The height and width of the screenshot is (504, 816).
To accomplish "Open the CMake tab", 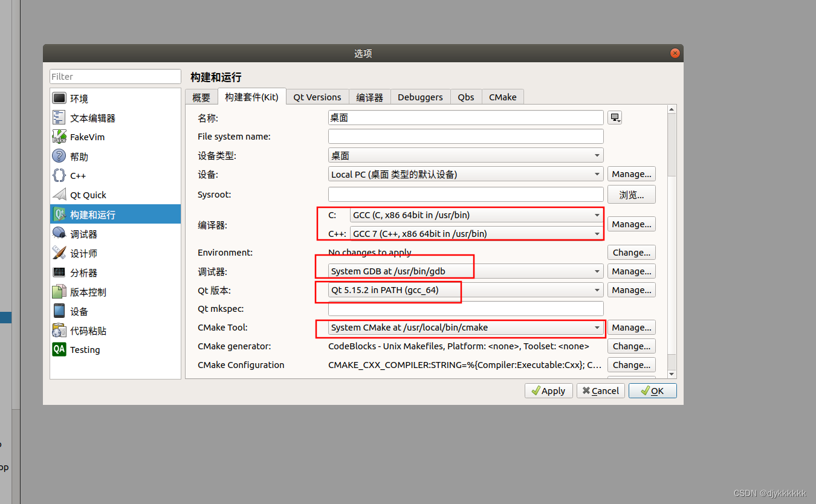I will [503, 97].
